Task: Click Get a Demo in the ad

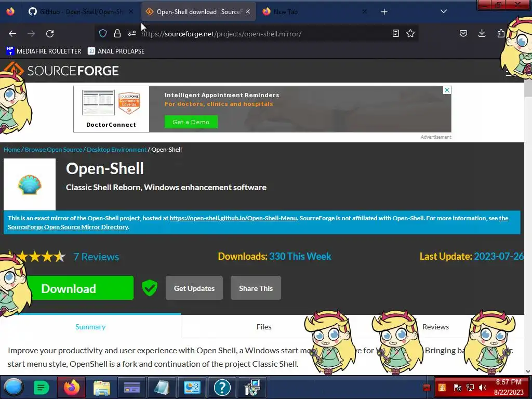Action: (191, 122)
